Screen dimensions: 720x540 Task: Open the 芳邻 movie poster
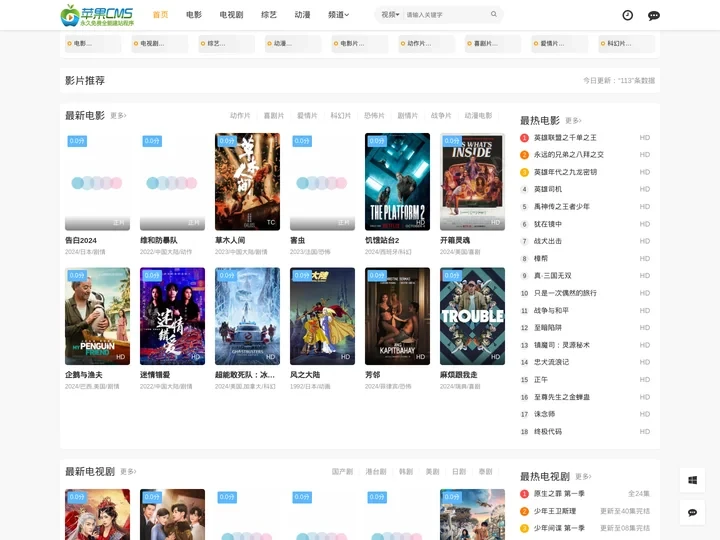point(397,316)
